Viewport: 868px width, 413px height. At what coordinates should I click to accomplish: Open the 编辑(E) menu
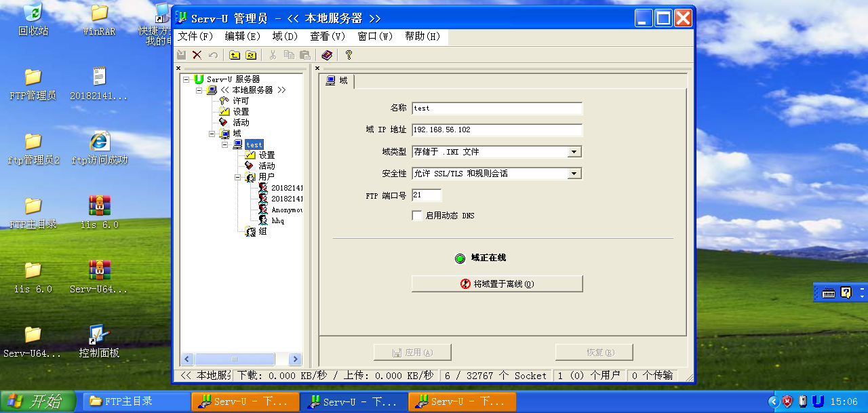tap(243, 37)
